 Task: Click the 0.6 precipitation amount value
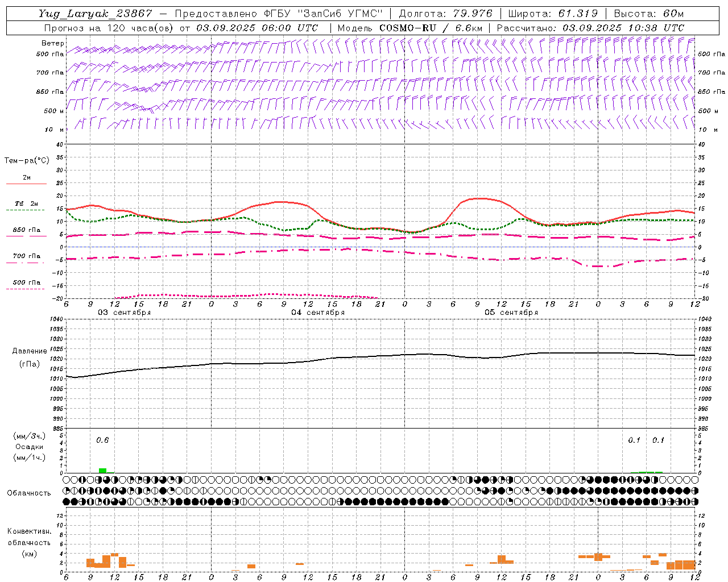[x=102, y=440]
